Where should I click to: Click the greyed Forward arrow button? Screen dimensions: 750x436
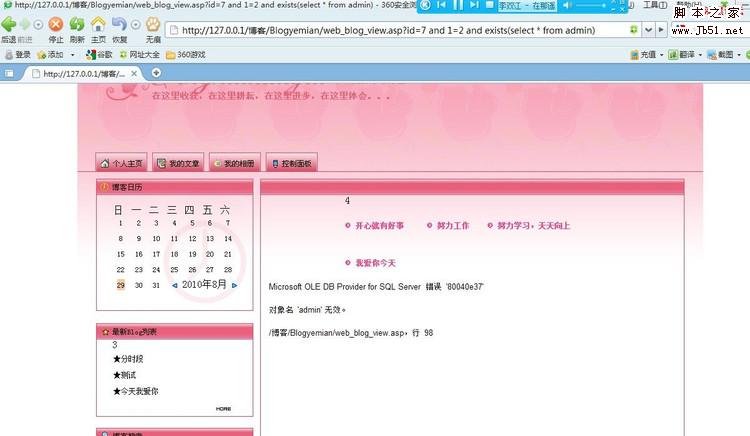(x=25, y=24)
